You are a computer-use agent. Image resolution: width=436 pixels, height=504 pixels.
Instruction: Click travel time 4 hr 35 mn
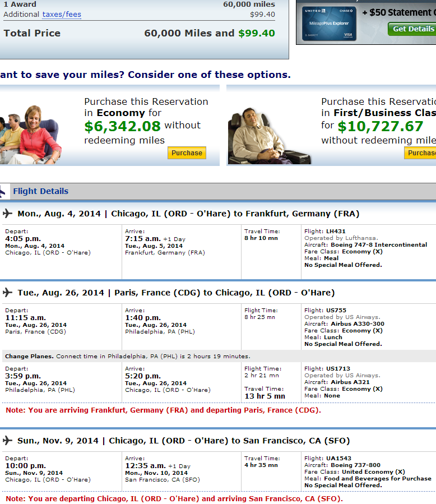tap(261, 465)
